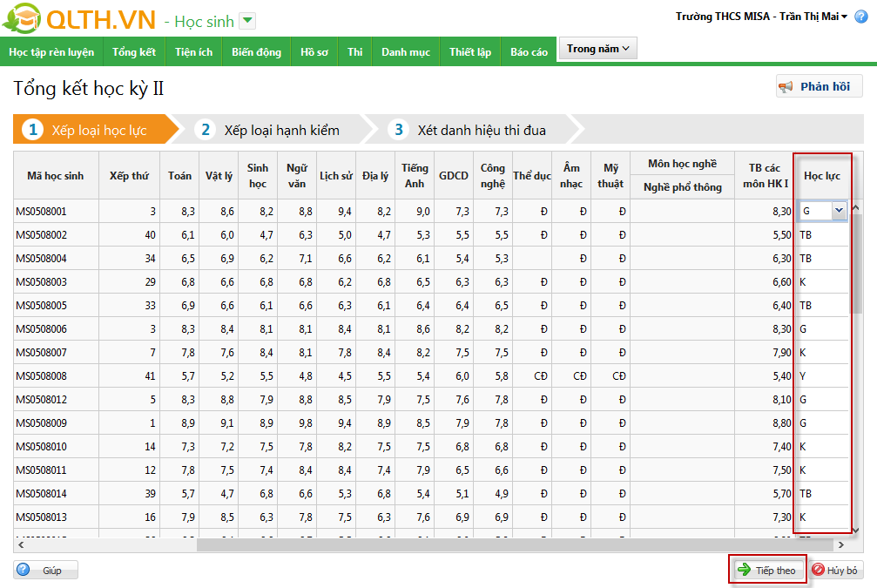Click the Xếp thứ column header
The width and height of the screenshot is (877, 588).
pos(129,175)
